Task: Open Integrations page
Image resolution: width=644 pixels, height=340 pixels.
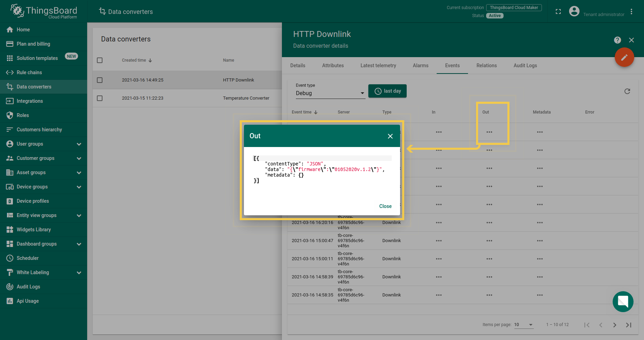Action: pyautogui.click(x=43, y=101)
